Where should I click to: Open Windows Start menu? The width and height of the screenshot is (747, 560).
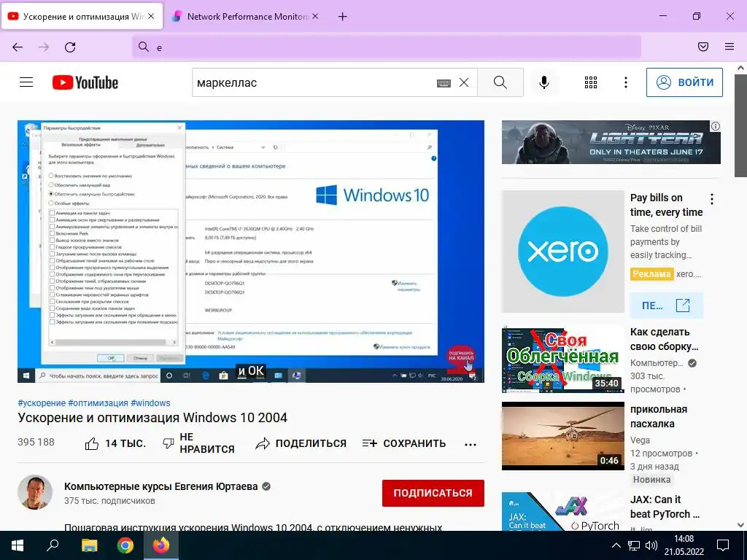coord(18,545)
